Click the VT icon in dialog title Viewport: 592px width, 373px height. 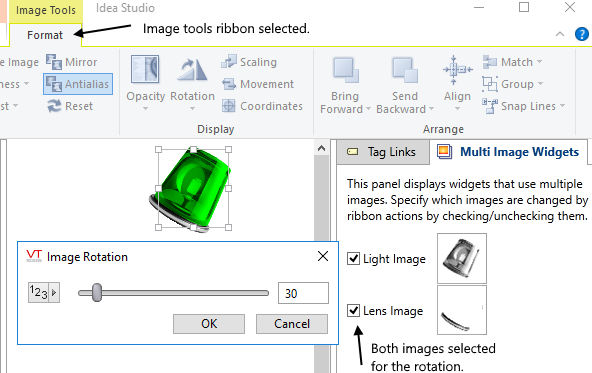click(x=34, y=256)
